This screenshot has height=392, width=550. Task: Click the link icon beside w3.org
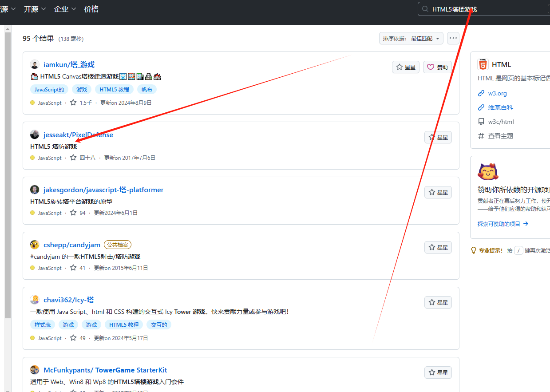coord(481,93)
